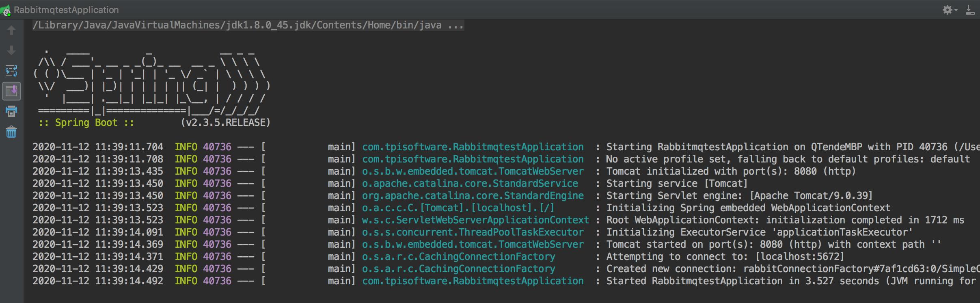This screenshot has height=303, width=980.
Task: Click the Hide tool window icon
Action: coord(970,10)
